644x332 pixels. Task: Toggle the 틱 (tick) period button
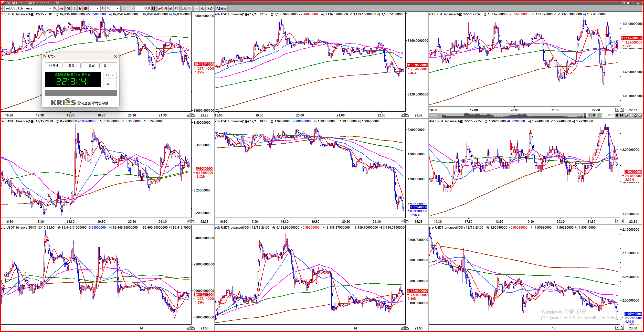(x=103, y=8)
